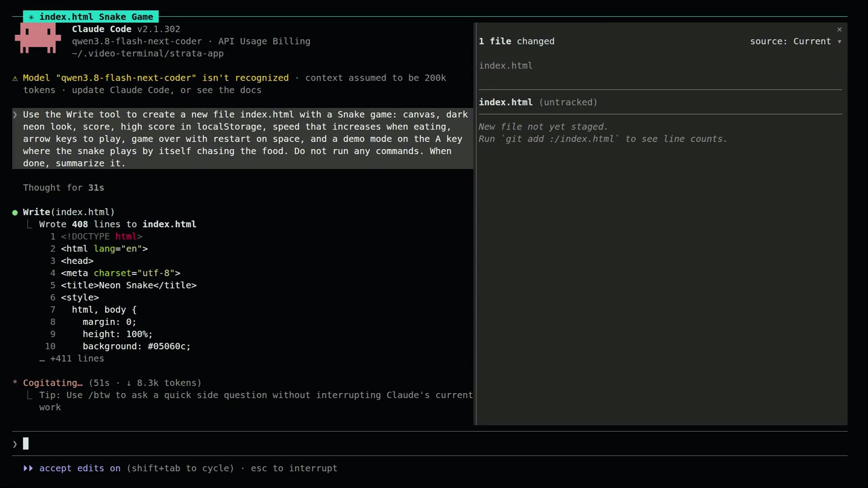Close the file changes panel
Screen dimensions: 868x488
(x=839, y=29)
